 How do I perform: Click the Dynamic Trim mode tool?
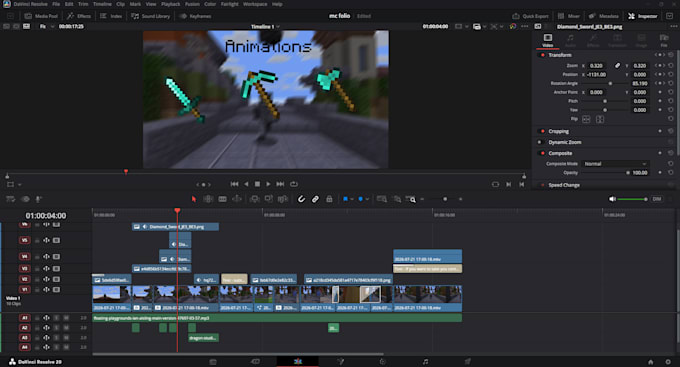pos(237,199)
